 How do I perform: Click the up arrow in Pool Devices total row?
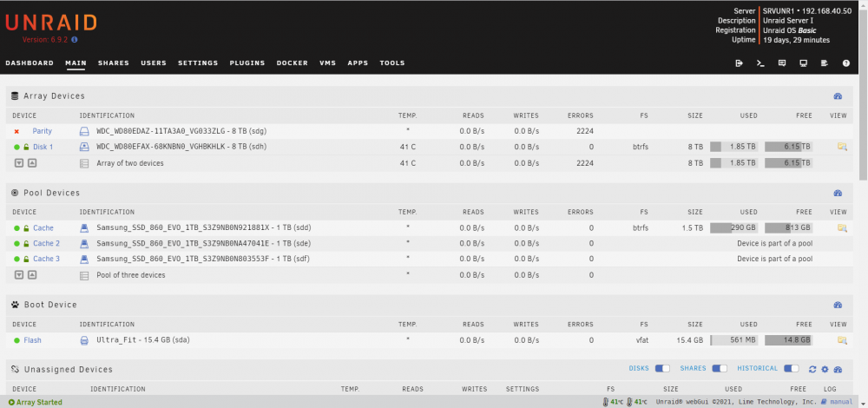click(32, 274)
